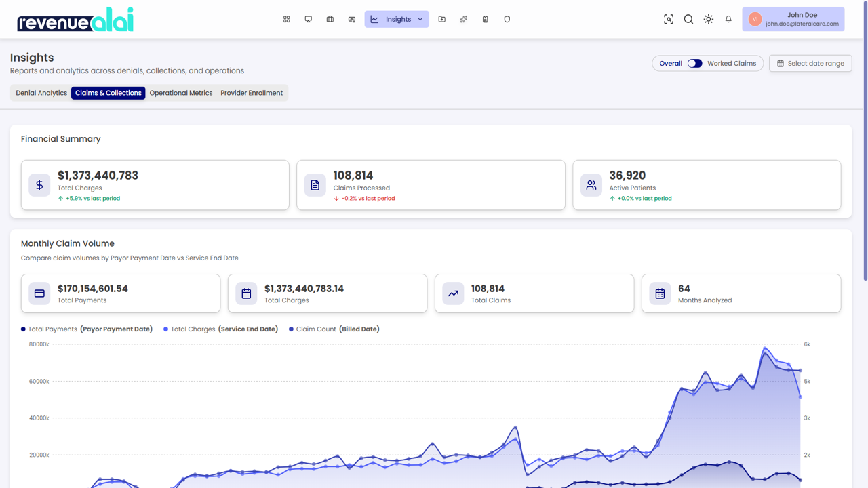
Task: Click the peak point of the claim chart
Action: point(765,349)
